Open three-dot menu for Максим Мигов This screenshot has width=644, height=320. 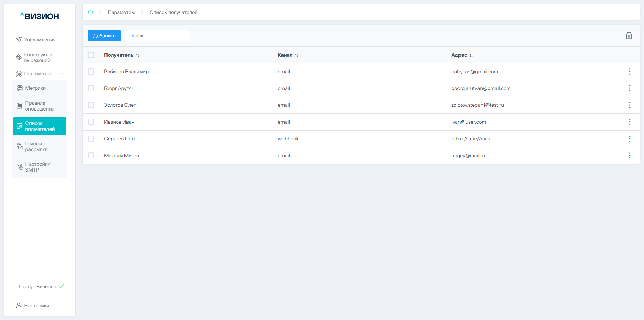[x=630, y=155]
